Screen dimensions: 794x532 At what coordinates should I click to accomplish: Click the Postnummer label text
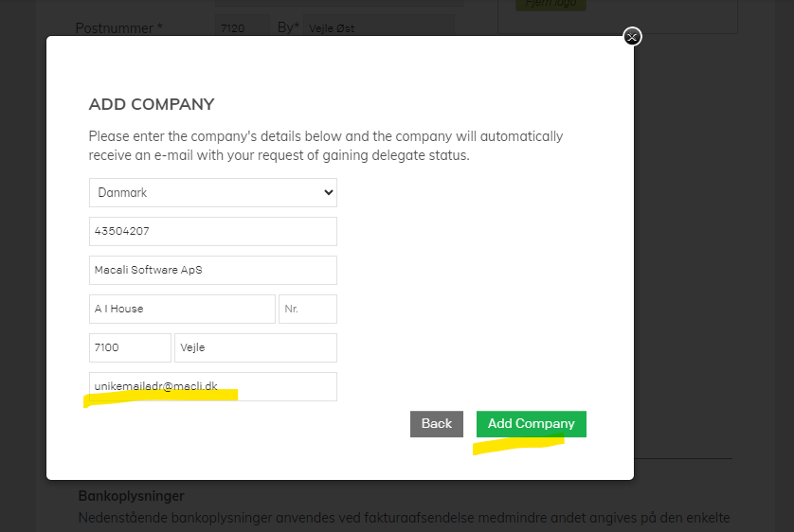118,28
